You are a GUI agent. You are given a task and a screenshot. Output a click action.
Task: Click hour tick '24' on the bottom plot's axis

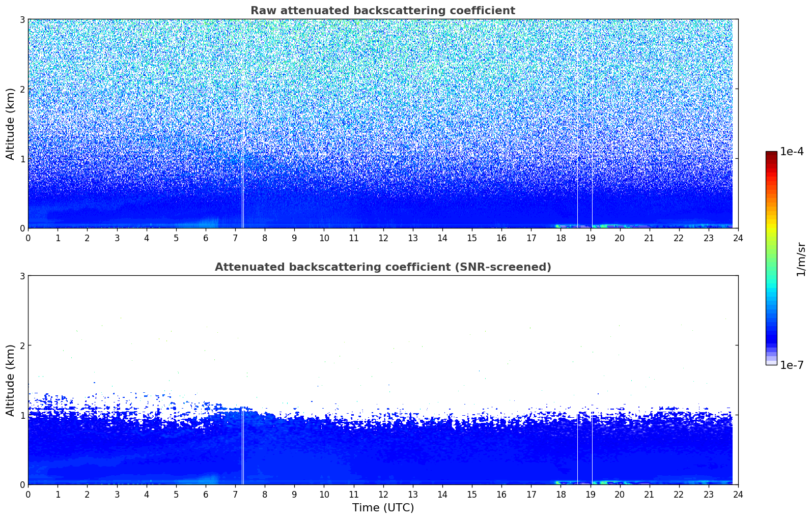738,495
